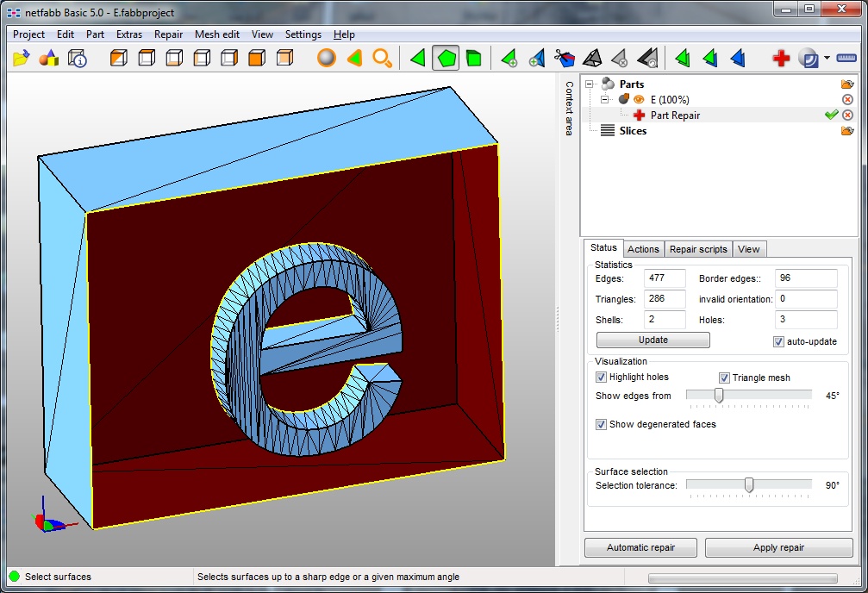This screenshot has height=593, width=868.
Task: Open the Extras menu
Action: click(x=129, y=34)
